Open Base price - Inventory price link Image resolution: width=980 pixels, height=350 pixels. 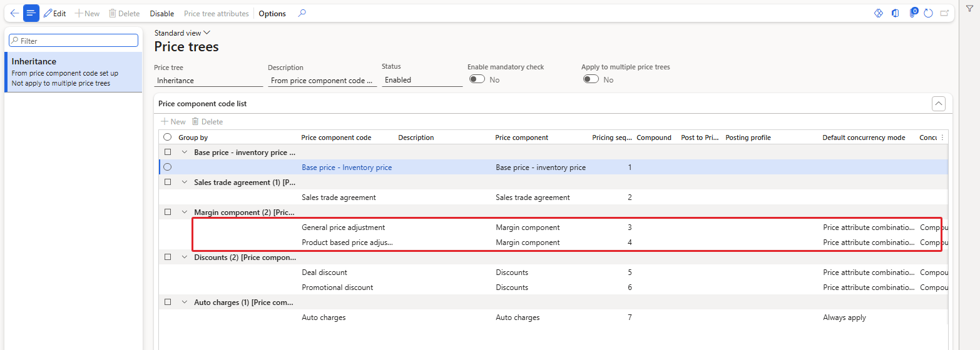(347, 167)
